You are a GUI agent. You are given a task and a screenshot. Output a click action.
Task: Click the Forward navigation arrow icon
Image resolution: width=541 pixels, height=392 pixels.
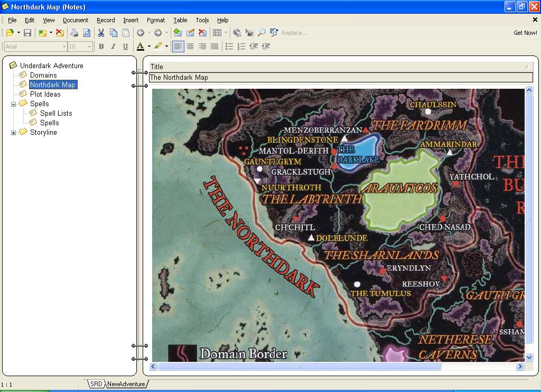pos(157,33)
